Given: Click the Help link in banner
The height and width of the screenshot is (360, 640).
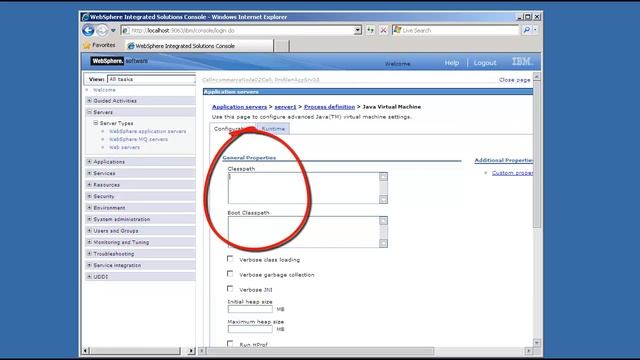Looking at the screenshot, I should [452, 63].
